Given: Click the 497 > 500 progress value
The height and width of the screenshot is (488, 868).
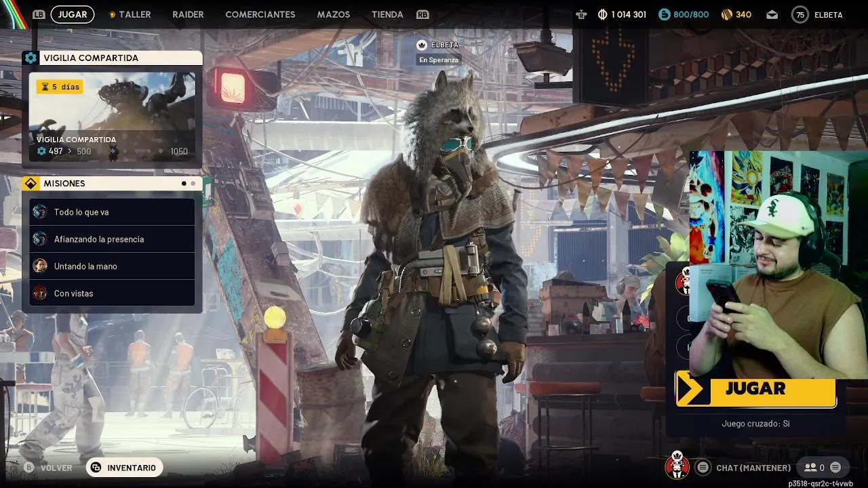Looking at the screenshot, I should point(70,151).
